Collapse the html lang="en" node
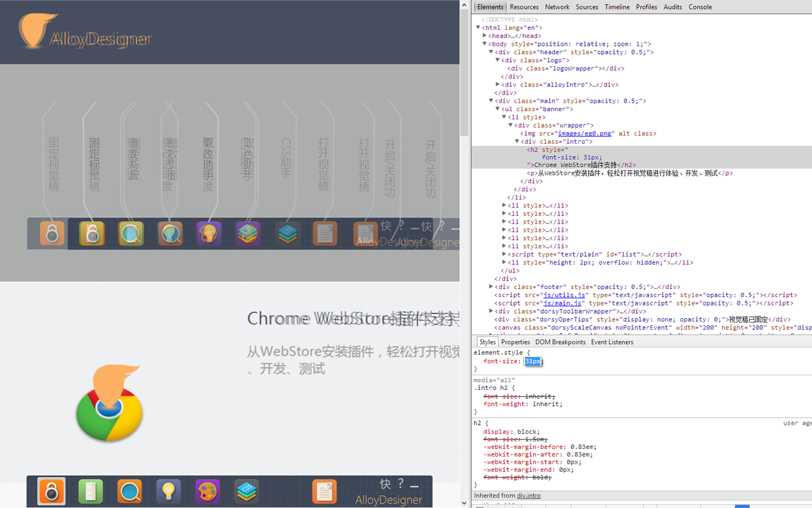 (x=478, y=28)
